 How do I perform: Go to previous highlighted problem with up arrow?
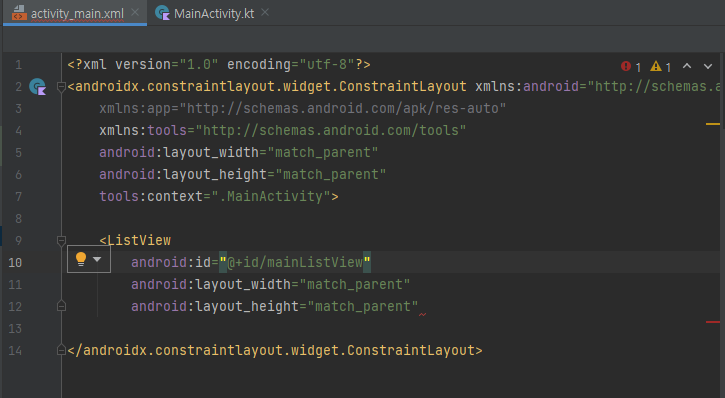click(687, 66)
